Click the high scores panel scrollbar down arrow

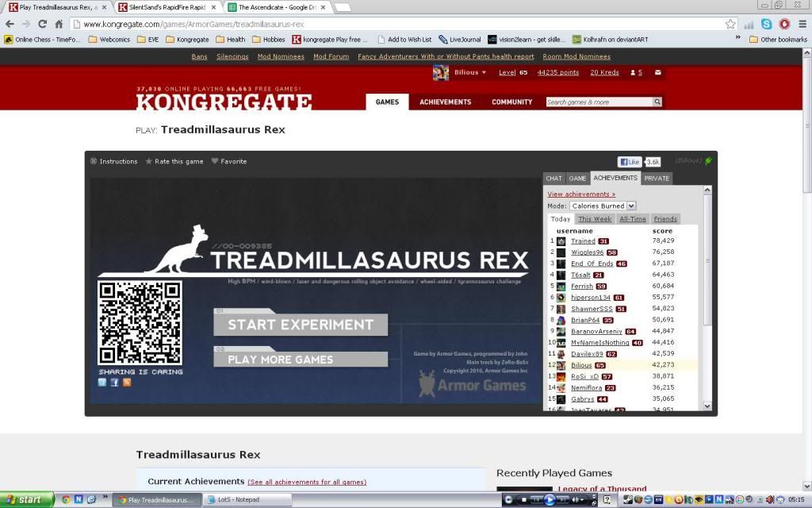(707, 406)
